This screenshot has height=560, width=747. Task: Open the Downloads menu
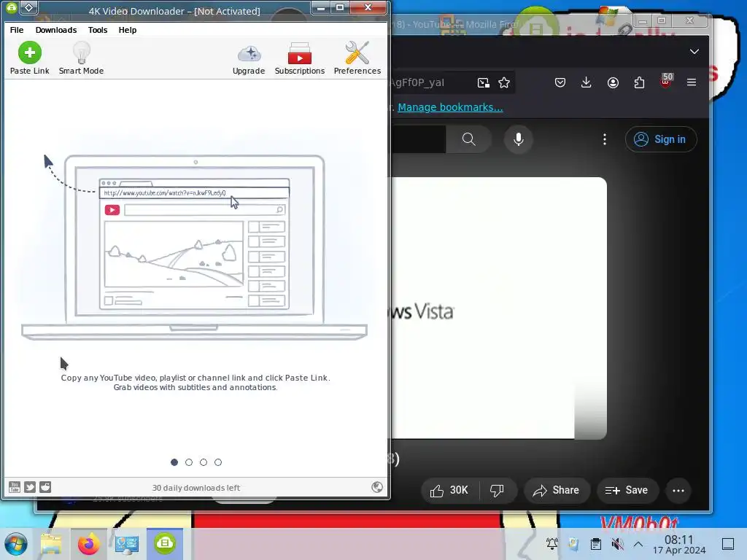click(x=55, y=29)
